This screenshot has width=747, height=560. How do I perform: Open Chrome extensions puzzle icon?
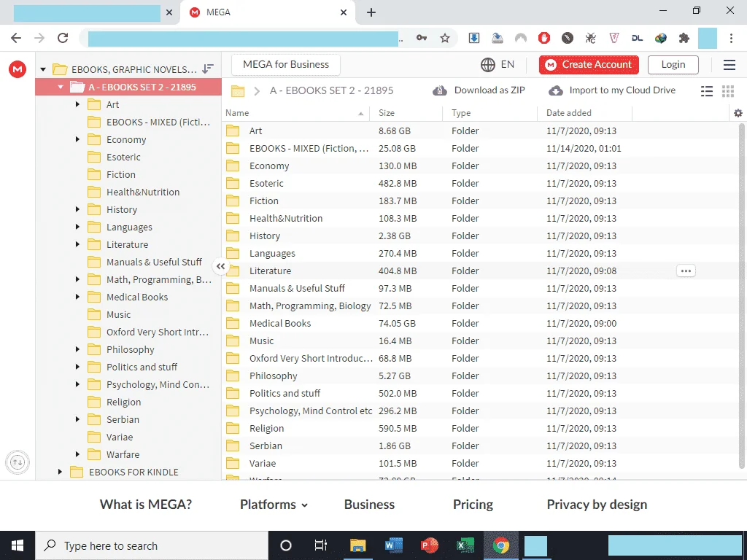click(x=684, y=38)
